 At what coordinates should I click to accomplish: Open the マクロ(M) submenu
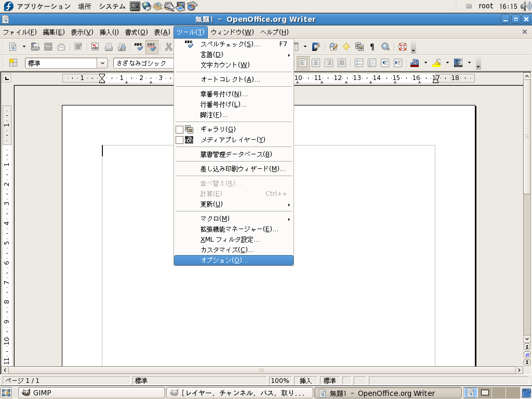[x=234, y=219]
